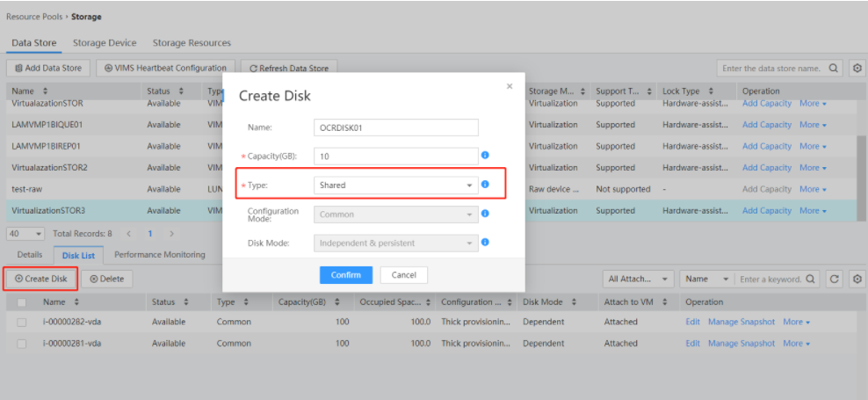868x400 pixels.
Task: Toggle the select-all disks header checkbox
Action: (22, 302)
